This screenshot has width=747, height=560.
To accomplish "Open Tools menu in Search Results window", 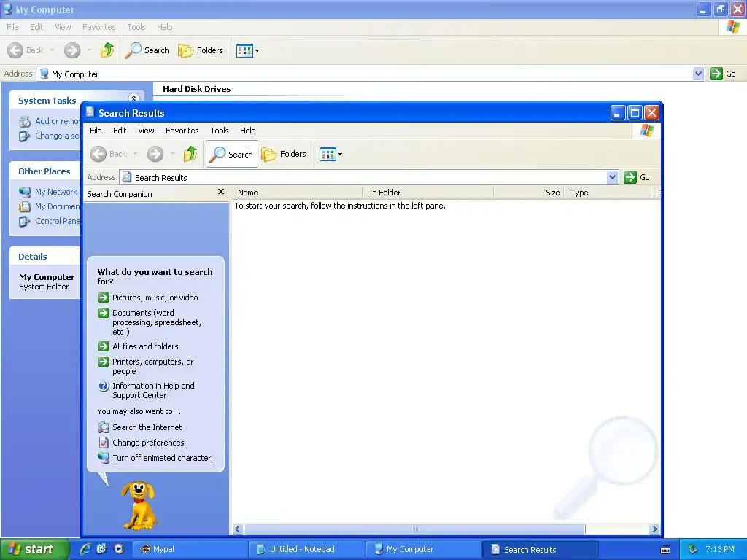I will 219,131.
